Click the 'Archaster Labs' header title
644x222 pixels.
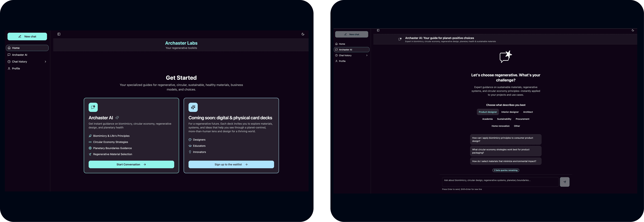pos(181,43)
